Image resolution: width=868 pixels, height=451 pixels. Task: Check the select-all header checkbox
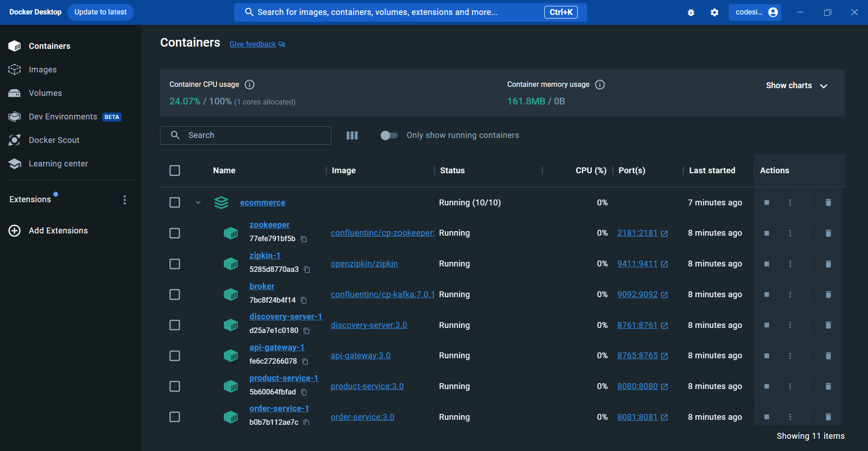coord(175,171)
